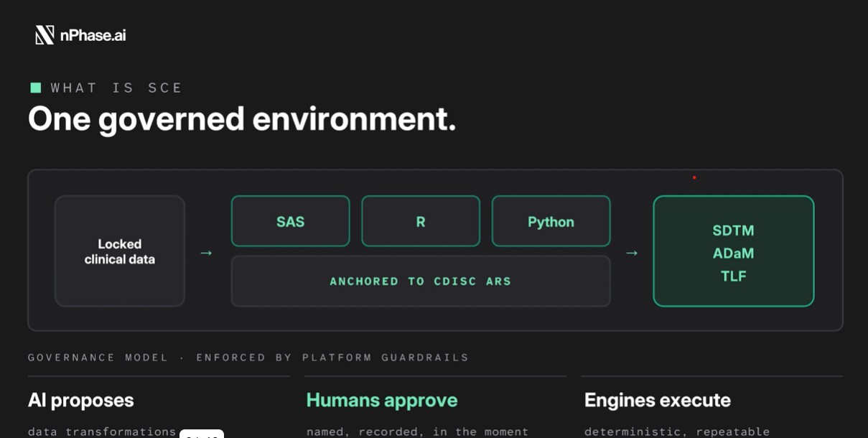
Task: Select the Python engine box
Action: coord(551,221)
